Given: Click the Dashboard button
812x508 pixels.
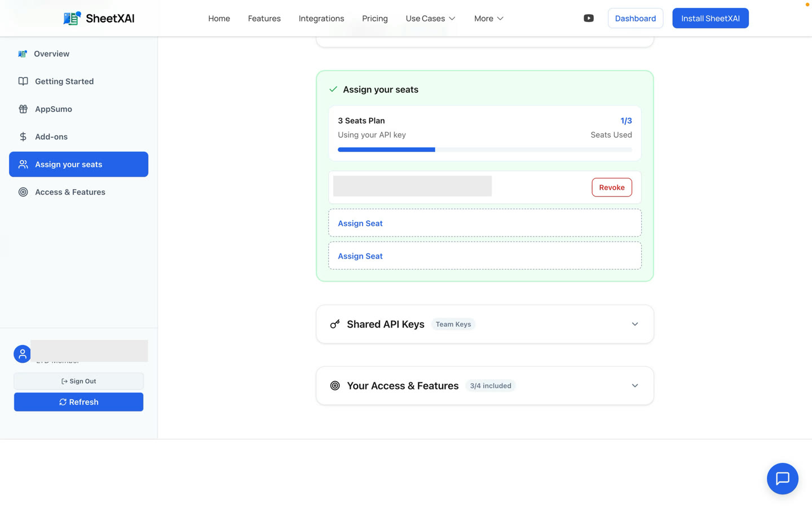Looking at the screenshot, I should coord(636,18).
